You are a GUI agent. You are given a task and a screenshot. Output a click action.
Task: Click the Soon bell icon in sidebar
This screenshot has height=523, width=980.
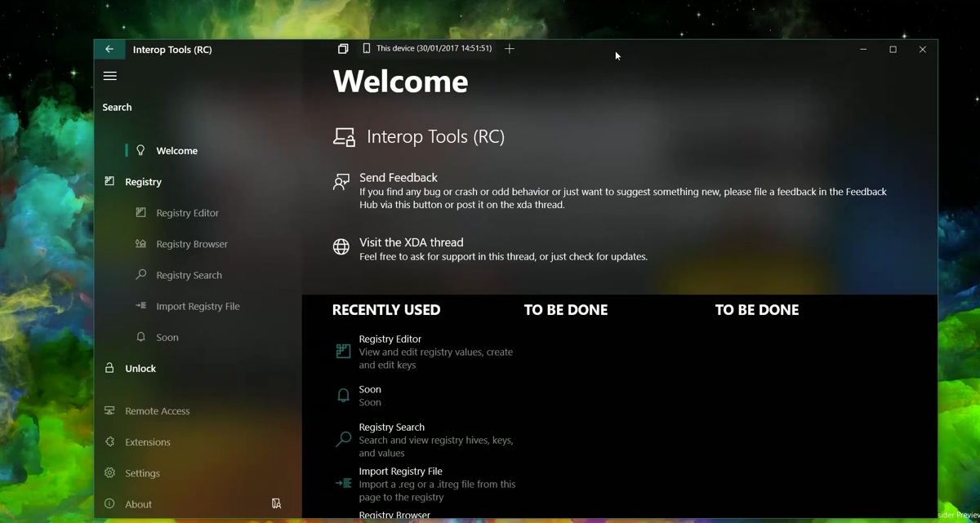click(140, 337)
